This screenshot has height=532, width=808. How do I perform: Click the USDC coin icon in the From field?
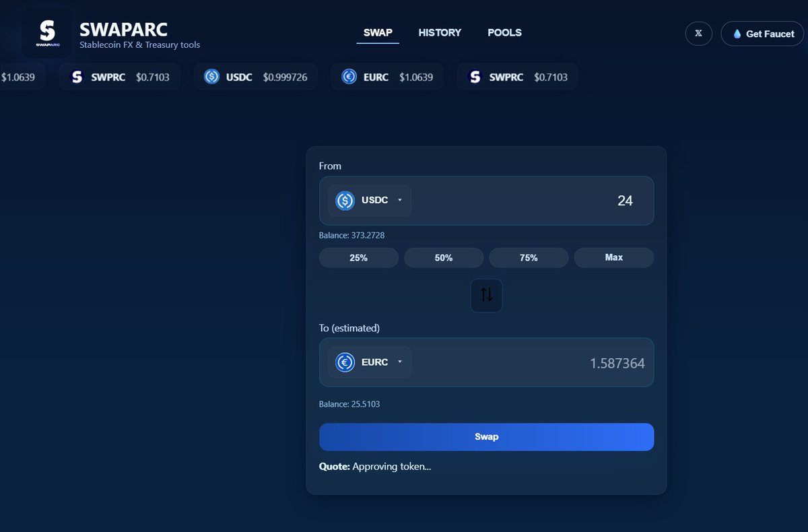tap(343, 200)
